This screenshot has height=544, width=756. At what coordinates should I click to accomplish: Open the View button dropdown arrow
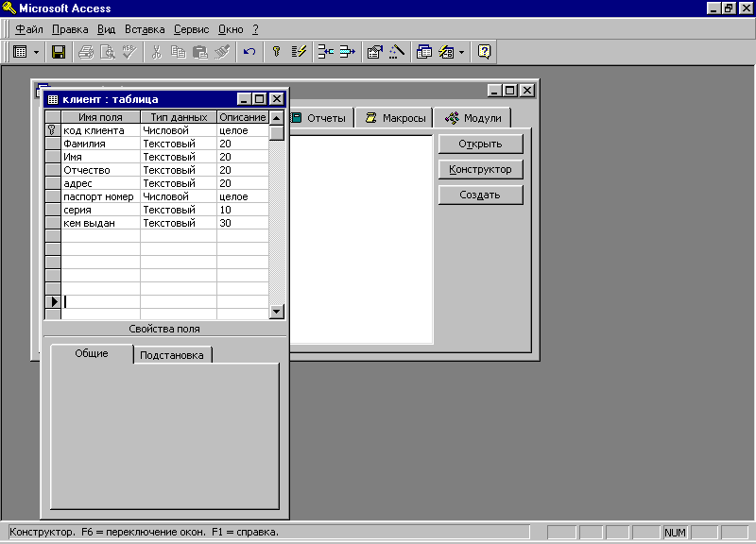pos(36,52)
